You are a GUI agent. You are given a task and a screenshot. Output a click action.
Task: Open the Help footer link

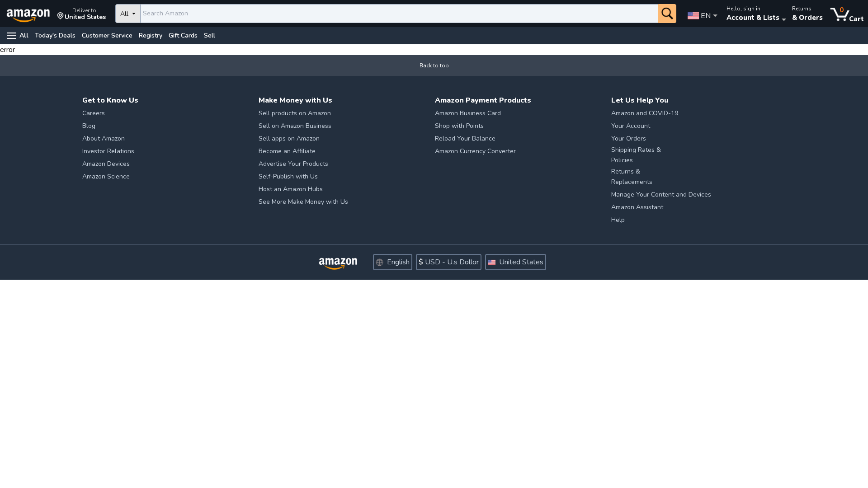[x=618, y=220]
